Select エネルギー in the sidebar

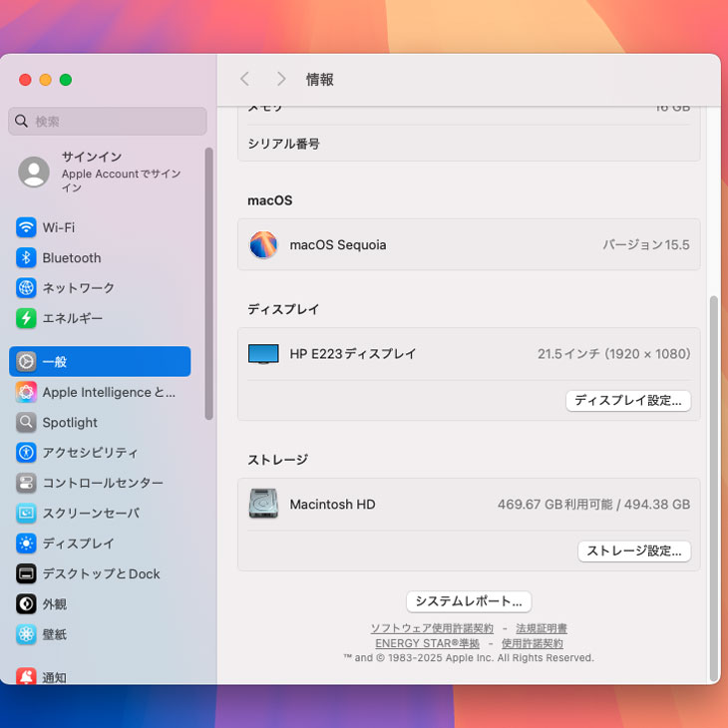click(x=100, y=318)
